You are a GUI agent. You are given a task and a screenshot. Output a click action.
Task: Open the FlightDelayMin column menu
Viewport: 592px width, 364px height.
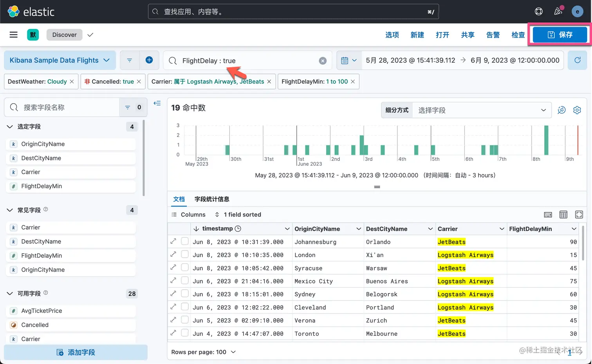coord(574,229)
